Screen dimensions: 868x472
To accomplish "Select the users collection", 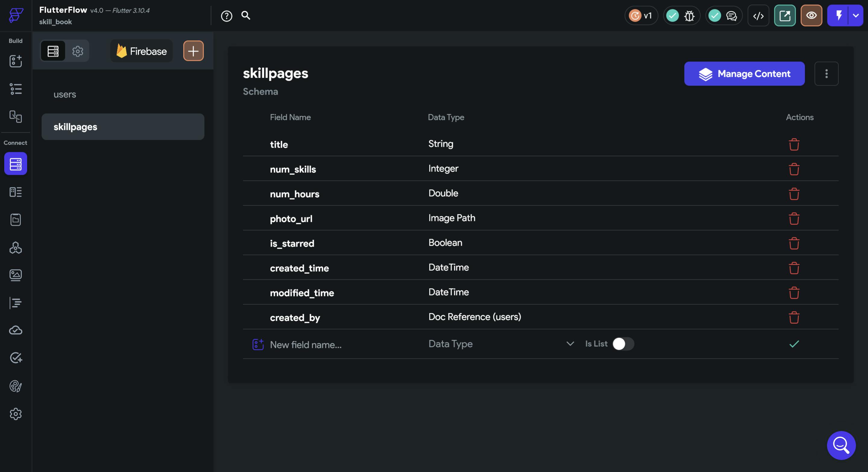I will pos(65,94).
